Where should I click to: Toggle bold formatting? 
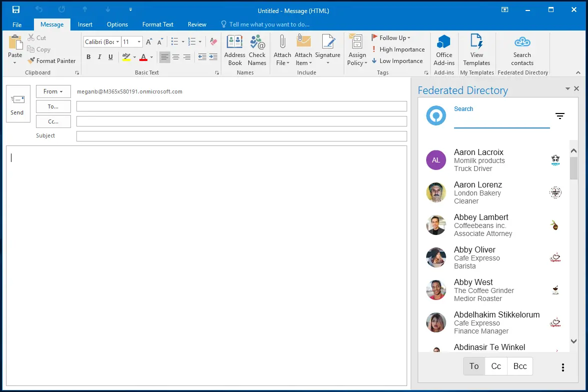pos(88,57)
